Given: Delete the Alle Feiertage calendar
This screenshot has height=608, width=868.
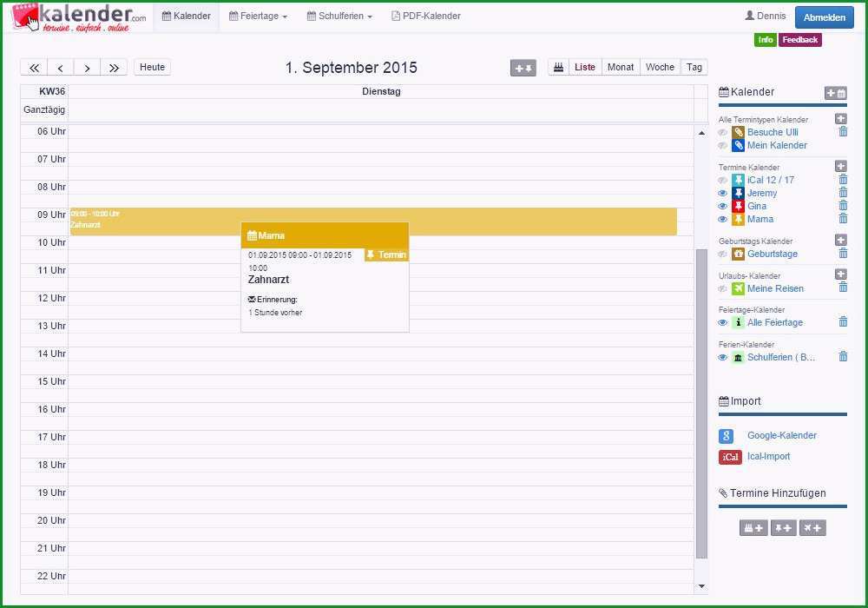Looking at the screenshot, I should (843, 321).
